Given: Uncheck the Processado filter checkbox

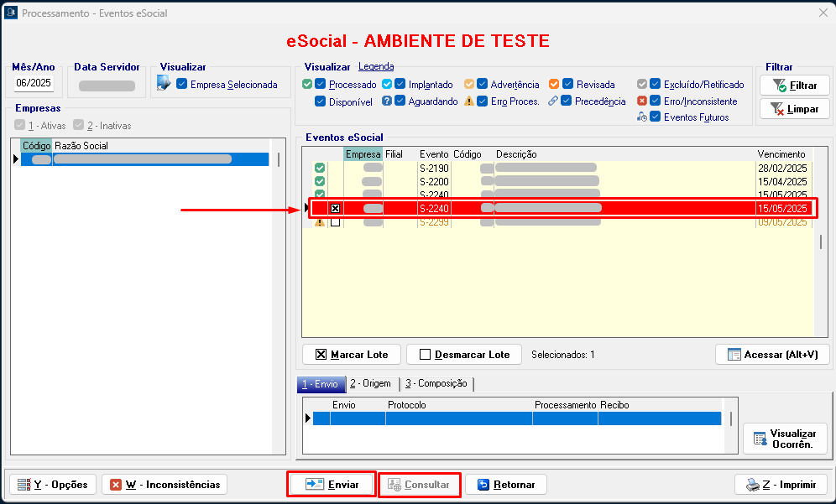Looking at the screenshot, I should pyautogui.click(x=321, y=85).
